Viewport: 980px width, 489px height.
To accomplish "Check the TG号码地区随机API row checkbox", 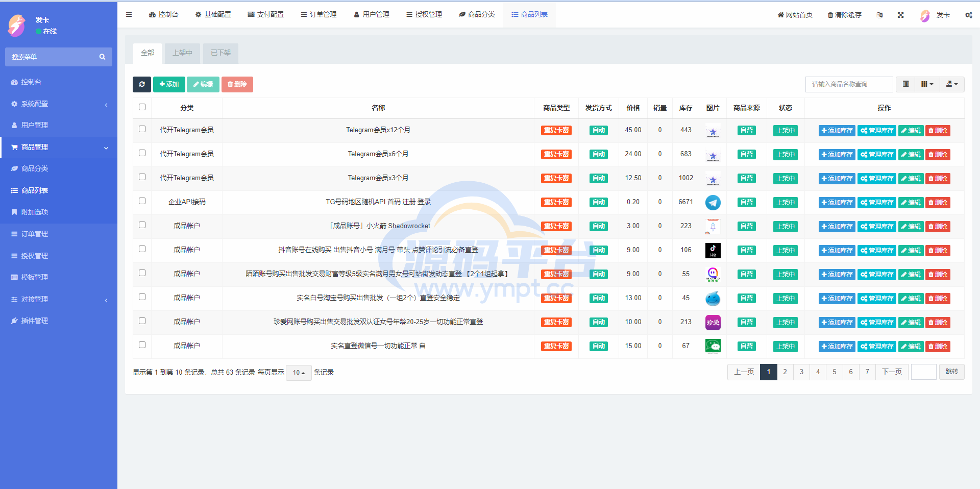I will (142, 201).
